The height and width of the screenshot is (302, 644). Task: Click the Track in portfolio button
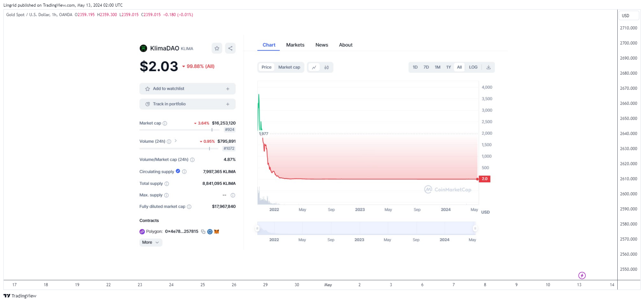click(187, 104)
